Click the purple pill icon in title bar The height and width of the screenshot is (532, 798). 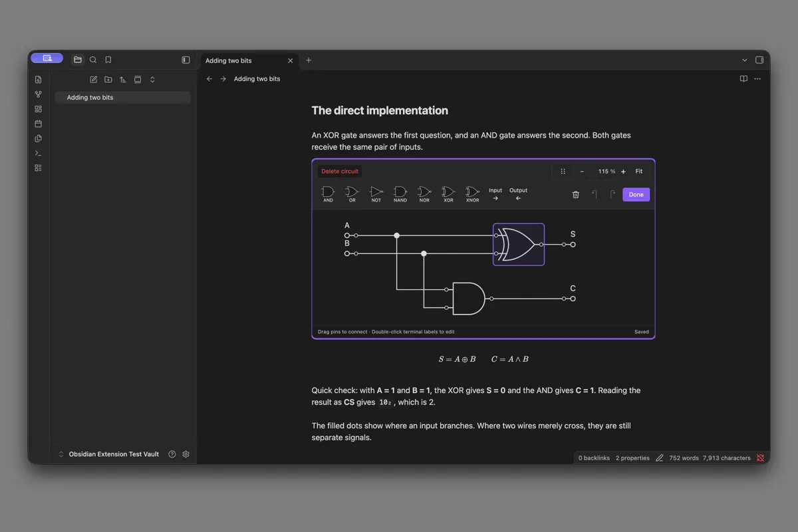pos(47,59)
